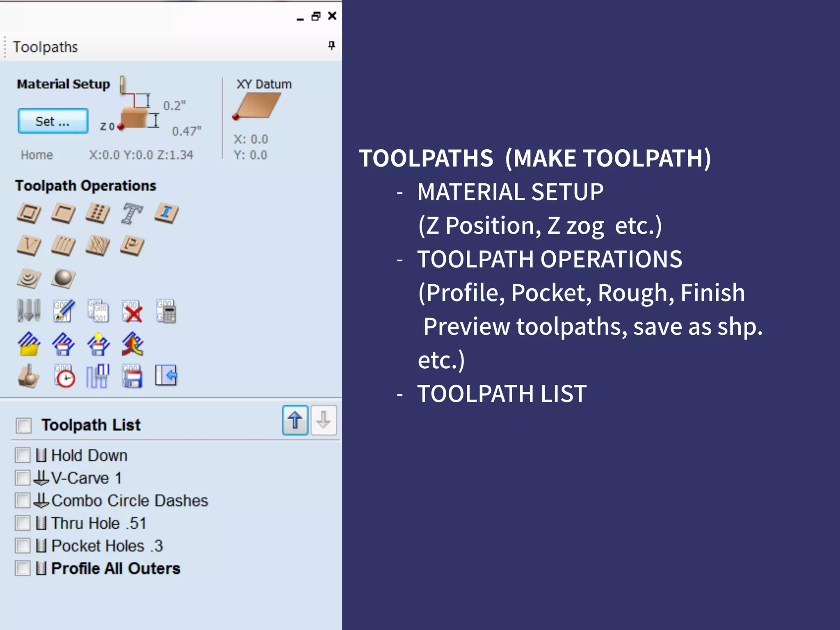Open the toolpath calculator icon
Image resolution: width=840 pixels, height=630 pixels.
click(167, 312)
